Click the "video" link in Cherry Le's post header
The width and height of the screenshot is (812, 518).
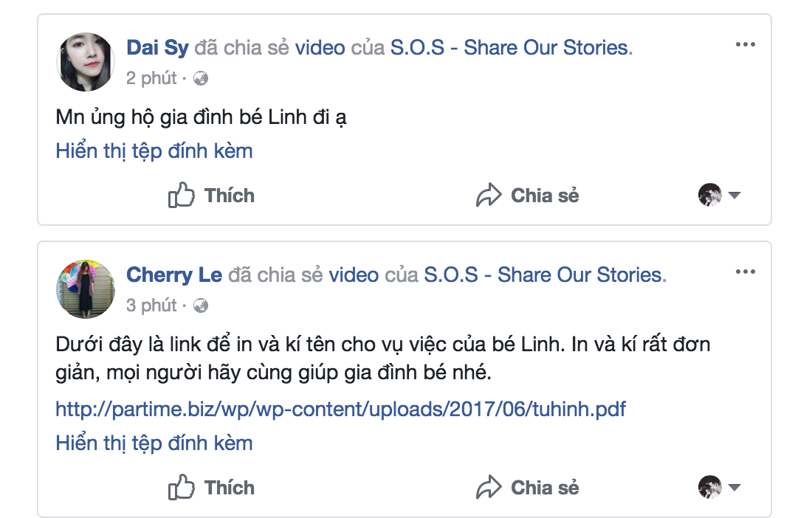coord(354,275)
